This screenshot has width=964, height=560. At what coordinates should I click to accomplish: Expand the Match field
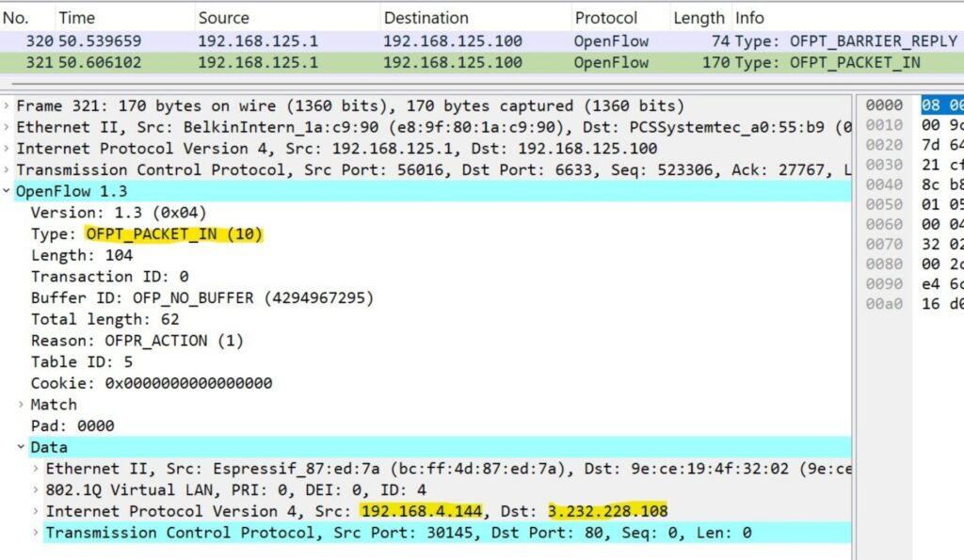[x=23, y=405]
